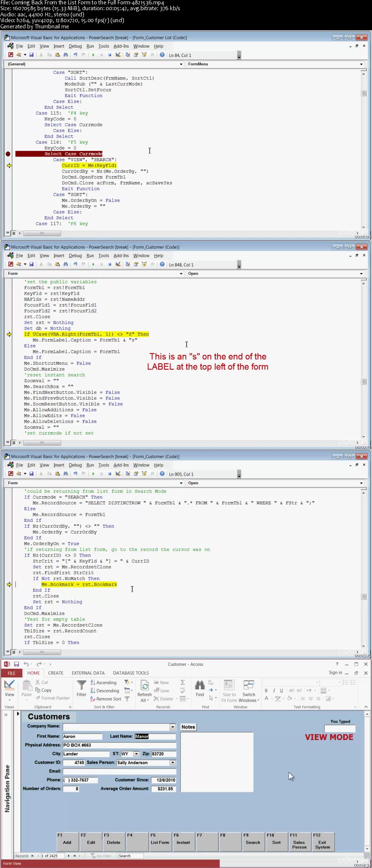Switch to the CREATE ribbon tab
The image size is (372, 868).
pyautogui.click(x=56, y=673)
